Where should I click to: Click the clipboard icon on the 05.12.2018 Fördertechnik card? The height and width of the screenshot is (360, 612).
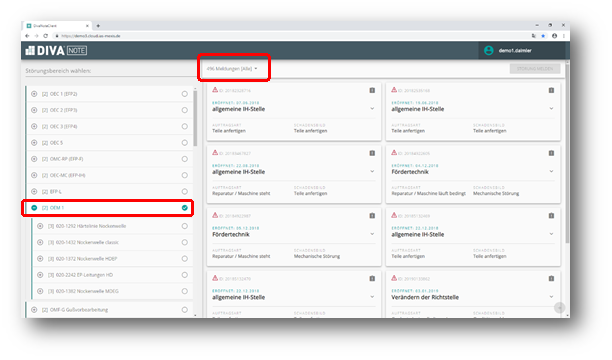point(372,216)
